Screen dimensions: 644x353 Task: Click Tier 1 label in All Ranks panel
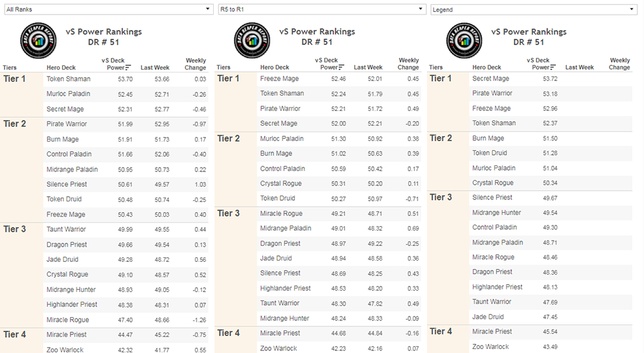(15, 78)
